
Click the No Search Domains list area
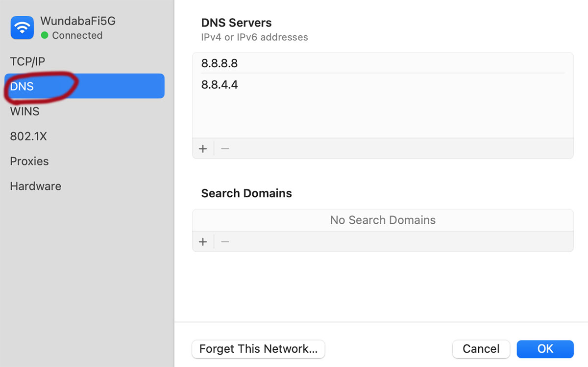pos(383,220)
